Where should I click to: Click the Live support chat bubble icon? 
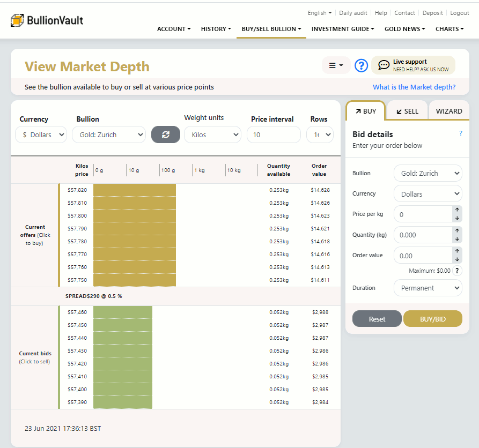pyautogui.click(x=384, y=65)
